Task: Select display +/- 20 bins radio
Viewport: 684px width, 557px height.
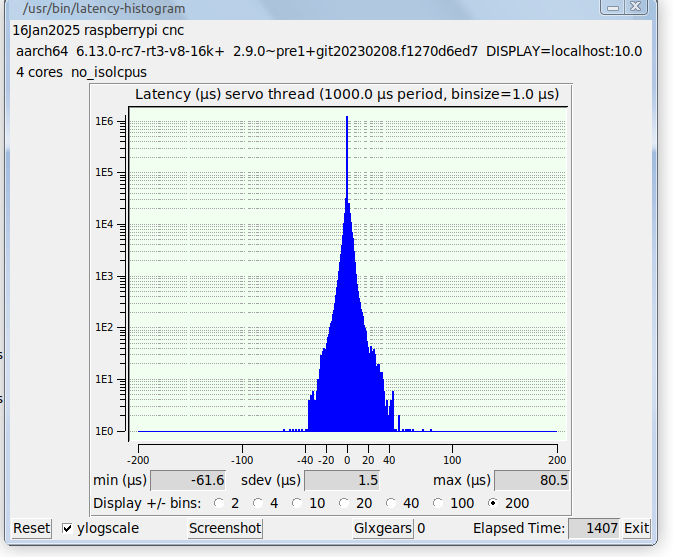Action: [x=344, y=503]
